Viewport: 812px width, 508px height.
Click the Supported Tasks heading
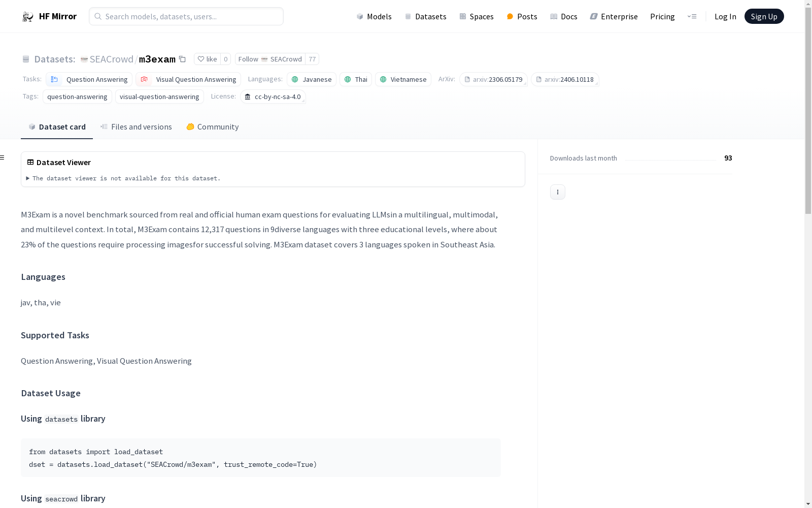coord(55,335)
